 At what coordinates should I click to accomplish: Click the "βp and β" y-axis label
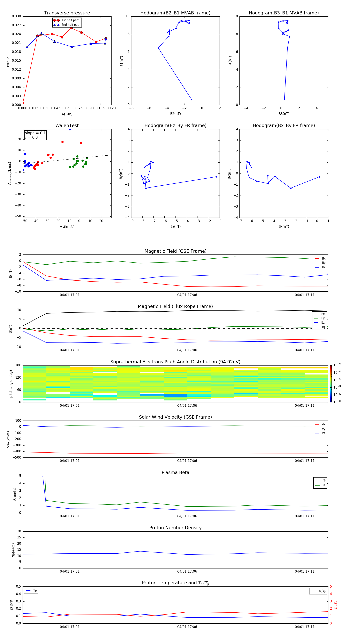tap(14, 494)
